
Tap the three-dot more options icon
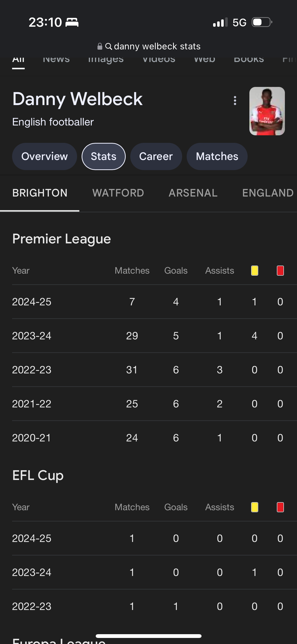pyautogui.click(x=235, y=101)
